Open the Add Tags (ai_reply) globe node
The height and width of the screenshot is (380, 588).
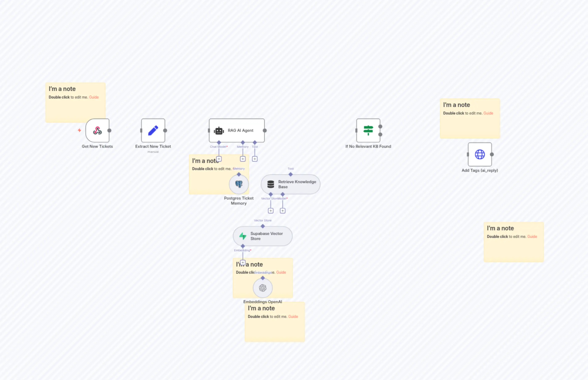coord(480,155)
